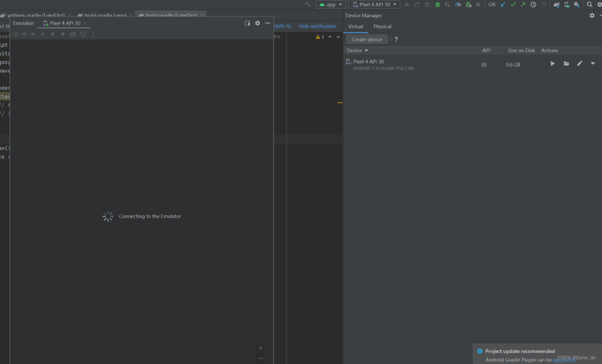Select the Pixel 4 API 30 device row
Viewport: 602px width, 364px height.
point(472,65)
